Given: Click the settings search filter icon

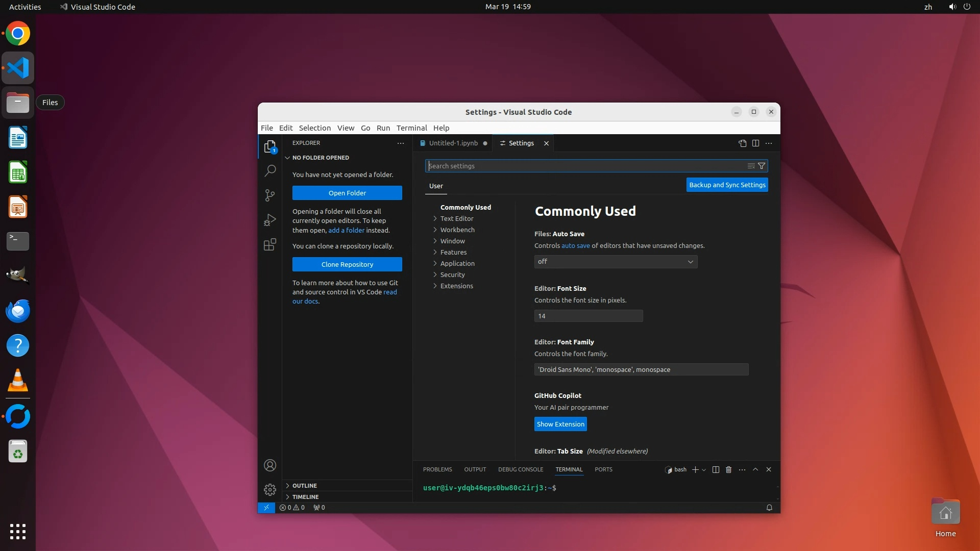Looking at the screenshot, I should [762, 166].
